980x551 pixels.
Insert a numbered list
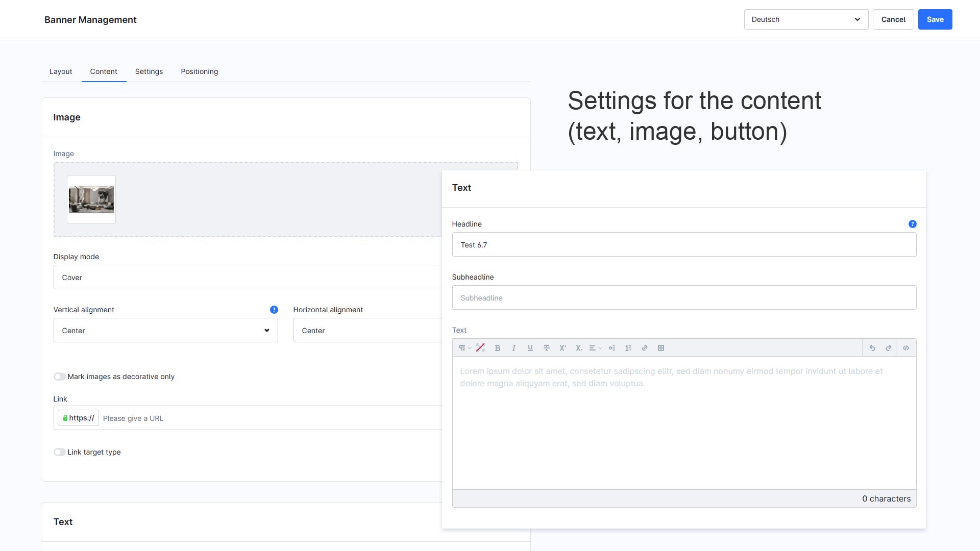tap(628, 348)
